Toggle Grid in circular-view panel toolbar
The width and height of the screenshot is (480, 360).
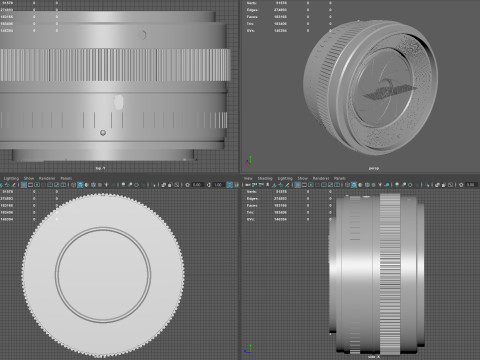24,184
